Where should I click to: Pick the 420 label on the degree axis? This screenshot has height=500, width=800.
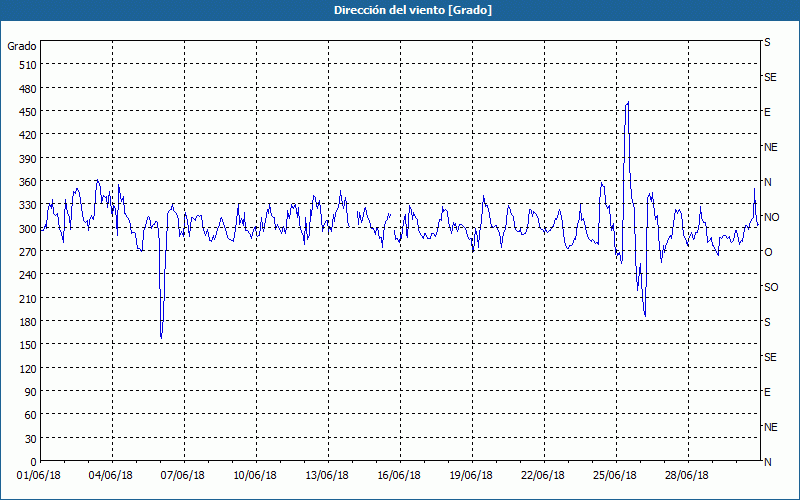28,135
